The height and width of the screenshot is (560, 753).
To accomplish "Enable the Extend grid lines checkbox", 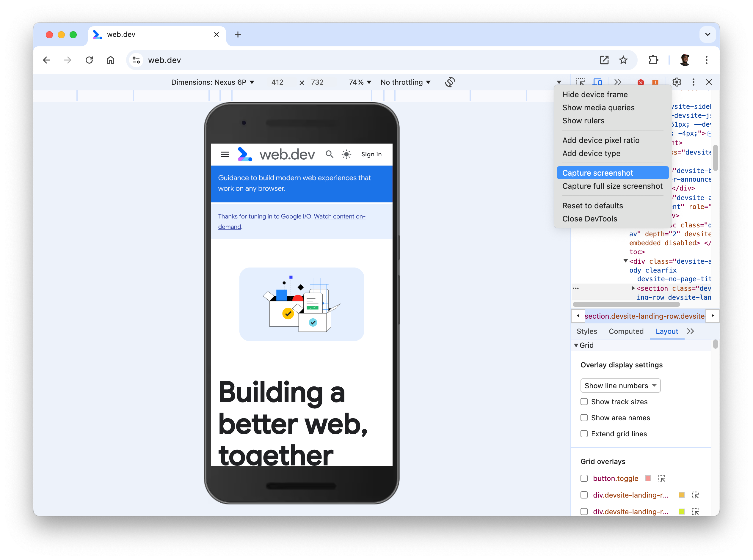I will [583, 434].
